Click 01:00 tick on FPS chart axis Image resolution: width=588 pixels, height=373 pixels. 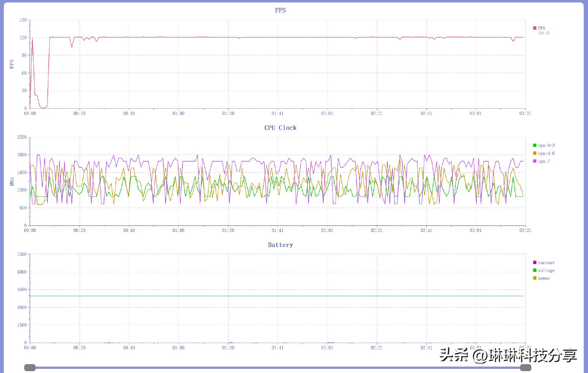pyautogui.click(x=179, y=114)
